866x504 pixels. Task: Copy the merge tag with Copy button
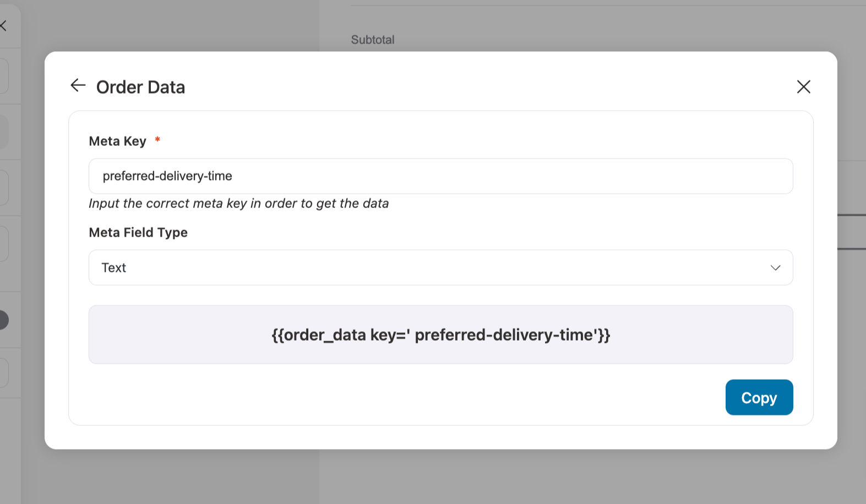759,397
